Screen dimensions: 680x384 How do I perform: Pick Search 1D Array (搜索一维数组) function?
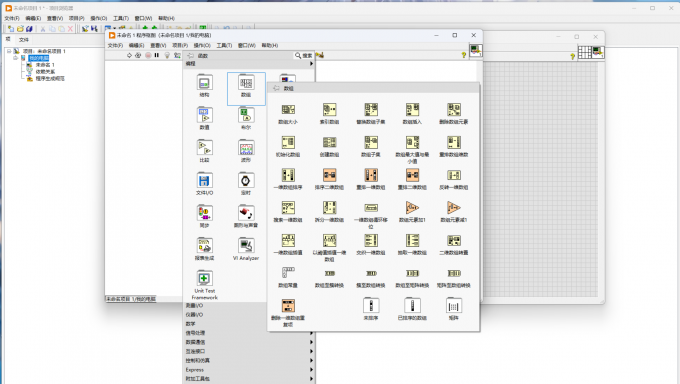coord(288,212)
